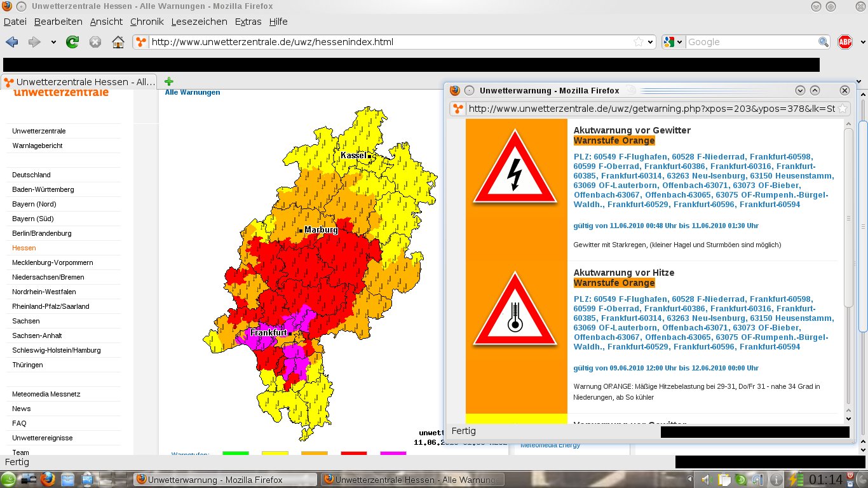Select Mecklenburg-Vorpommern in the region list
This screenshot has height=488, width=868.
(x=53, y=262)
